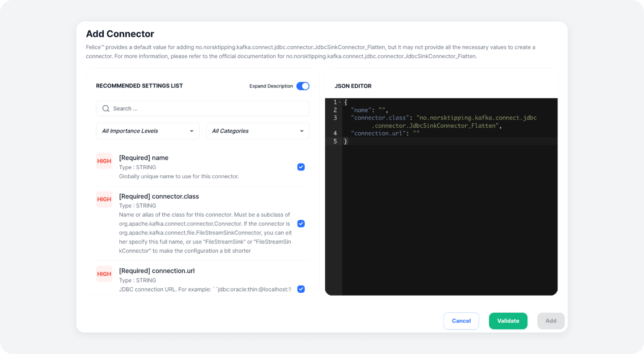Click the green Validate button
Image resolution: width=644 pixels, height=354 pixels.
coord(508,321)
